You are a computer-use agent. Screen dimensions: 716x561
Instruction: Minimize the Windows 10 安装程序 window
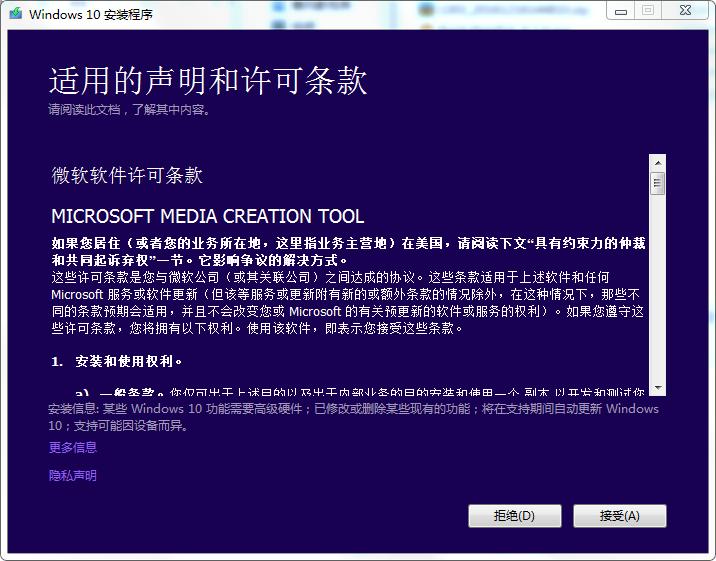coord(621,11)
